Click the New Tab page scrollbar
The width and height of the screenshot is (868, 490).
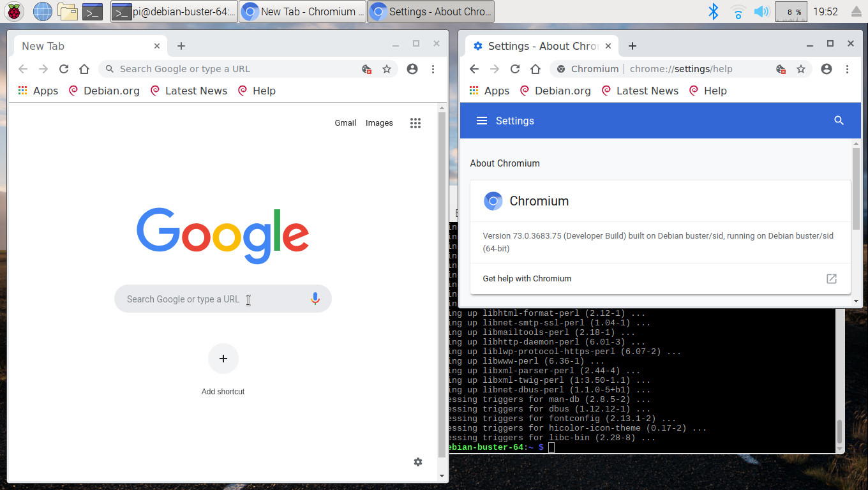(442, 285)
